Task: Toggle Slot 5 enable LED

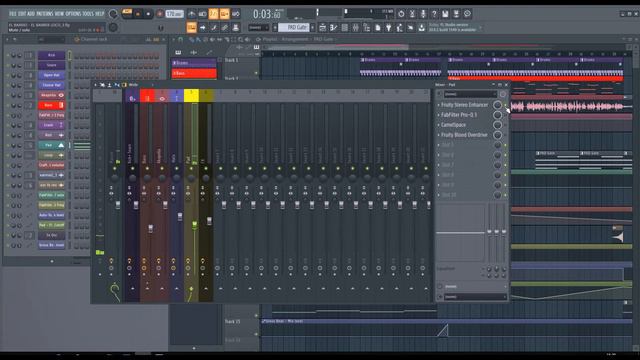Action: coord(505,145)
